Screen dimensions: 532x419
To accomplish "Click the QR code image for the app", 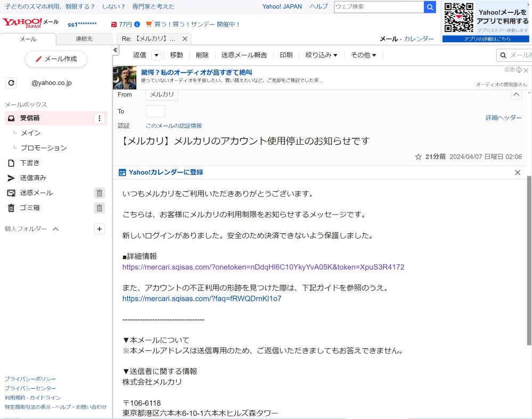I will [x=459, y=18].
